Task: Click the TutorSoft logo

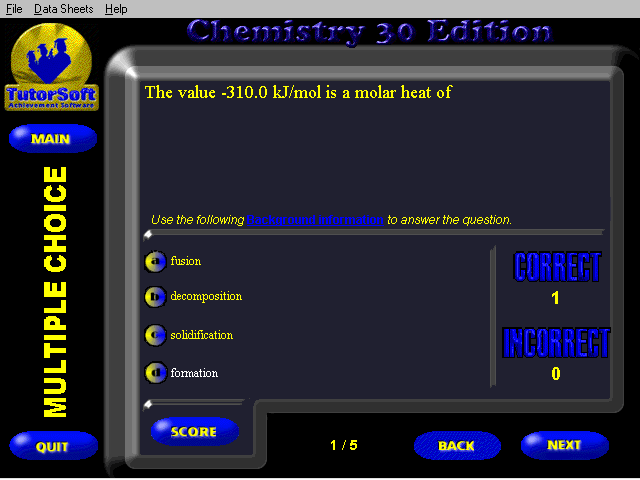Action: click(51, 67)
